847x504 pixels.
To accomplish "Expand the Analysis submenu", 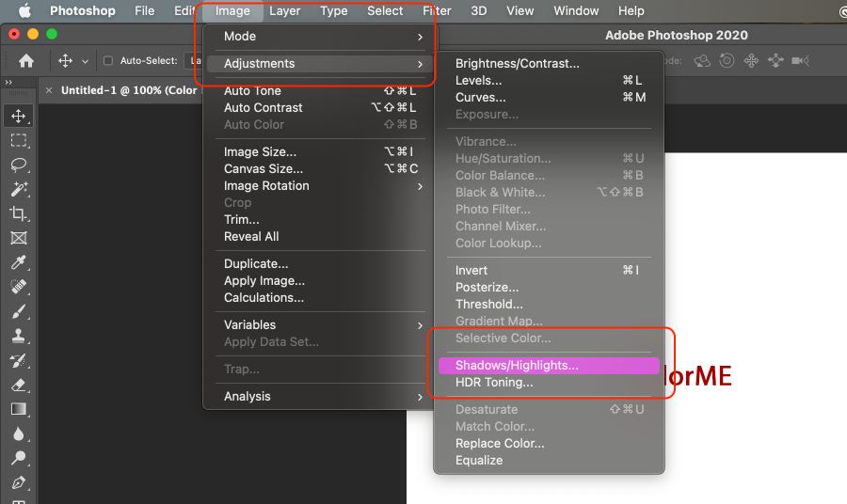I will point(322,396).
